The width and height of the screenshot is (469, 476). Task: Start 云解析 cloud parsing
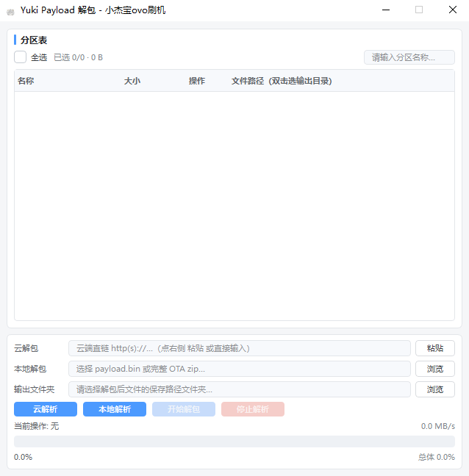[x=46, y=409]
